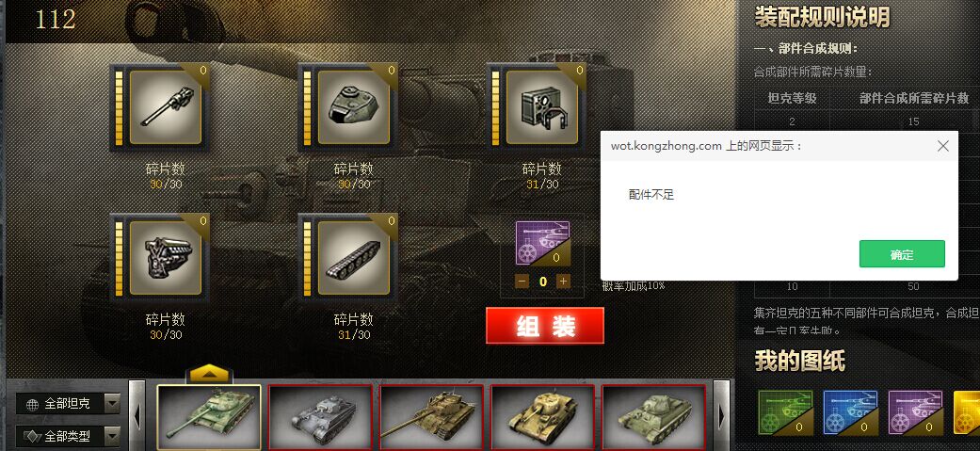Viewport: 980px width, 451px height.
Task: Select the radio part icon
Action: [x=542, y=107]
